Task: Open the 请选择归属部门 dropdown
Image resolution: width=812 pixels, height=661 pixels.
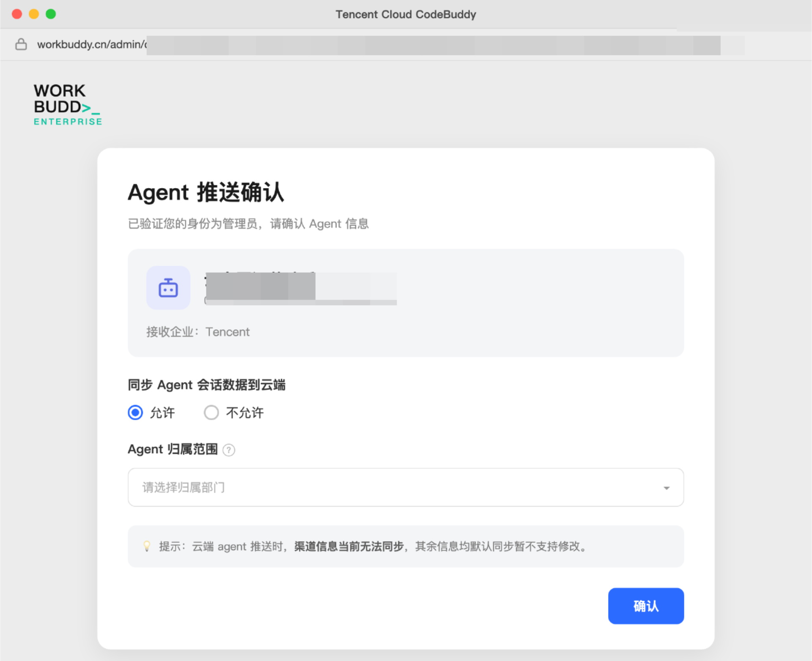Action: 406,487
